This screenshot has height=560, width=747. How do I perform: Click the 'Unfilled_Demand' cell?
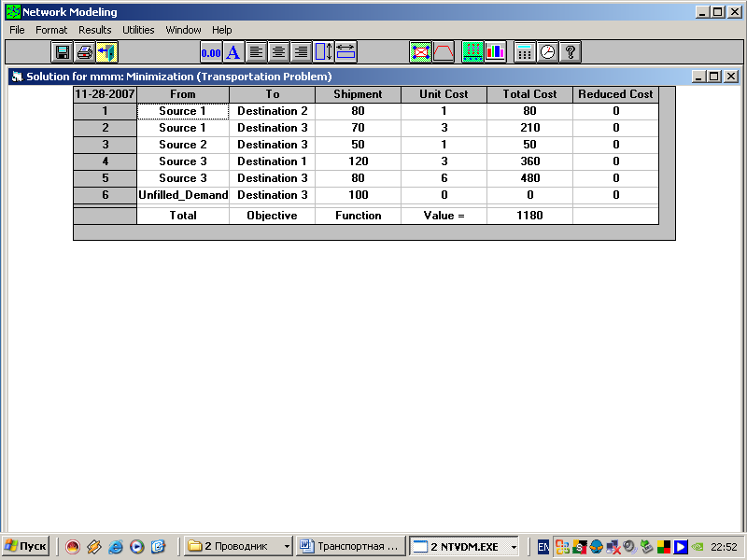(x=183, y=195)
